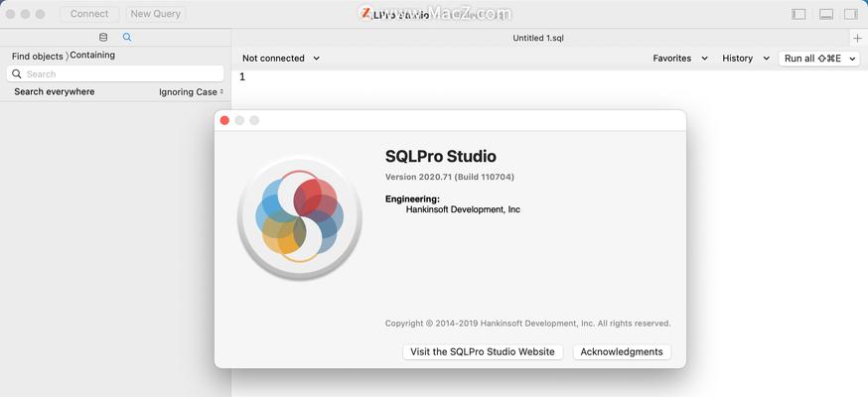Toggle the bottom panel layout icon
868x397 pixels.
coord(826,14)
